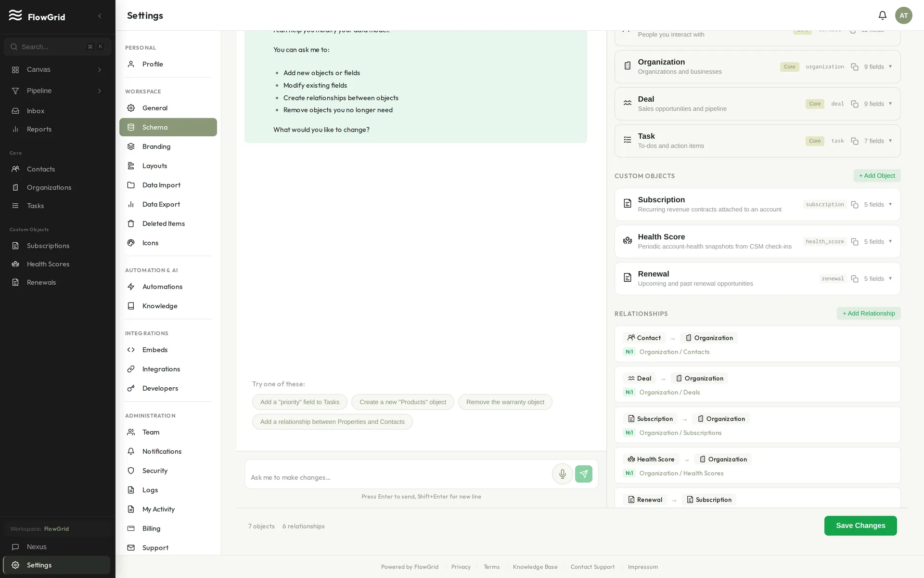Screen dimensions: 924x578
Task: Choose 'Create a new "Products" object' suggestion
Action: (403, 402)
